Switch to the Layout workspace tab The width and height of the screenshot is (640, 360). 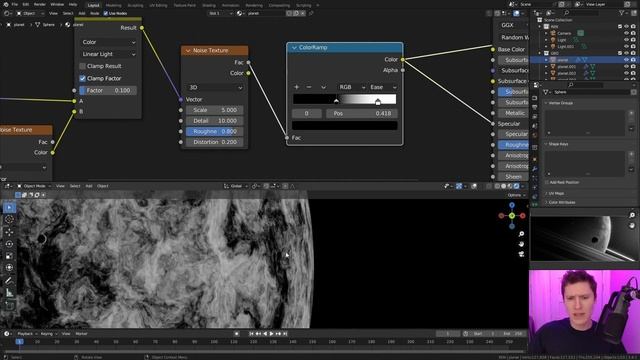(x=93, y=5)
